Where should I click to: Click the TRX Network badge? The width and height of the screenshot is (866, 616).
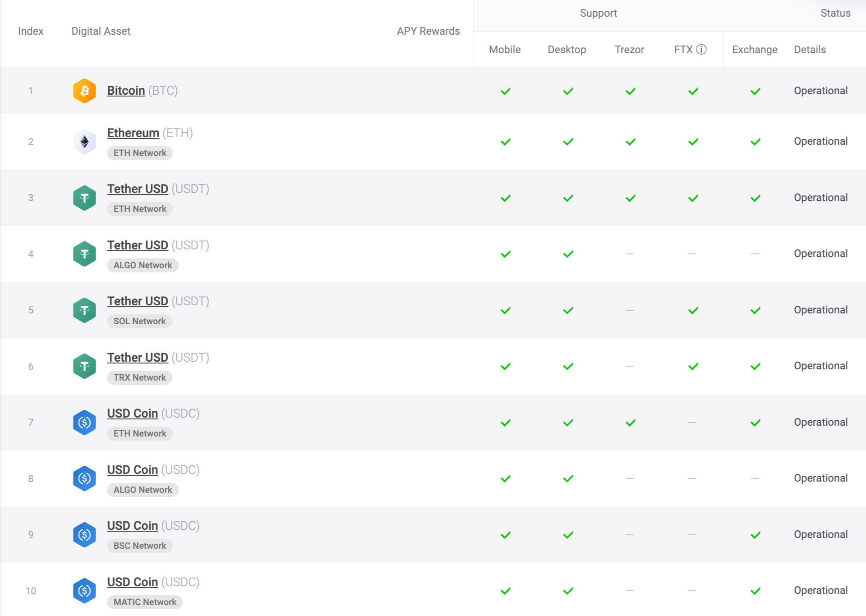click(139, 377)
